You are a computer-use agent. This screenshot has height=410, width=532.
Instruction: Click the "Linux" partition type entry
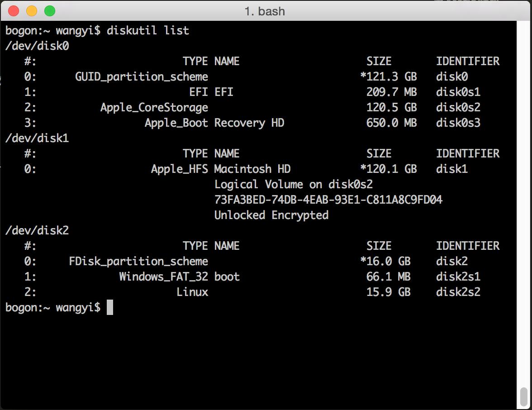pos(192,292)
